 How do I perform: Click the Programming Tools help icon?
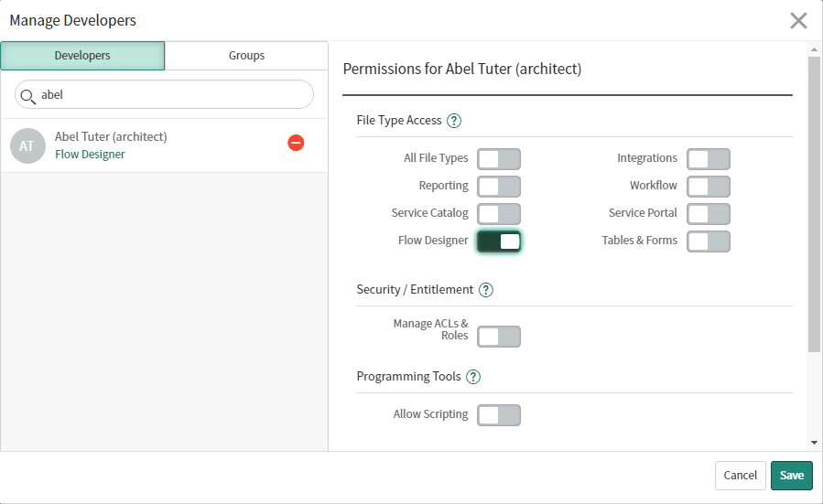point(473,377)
